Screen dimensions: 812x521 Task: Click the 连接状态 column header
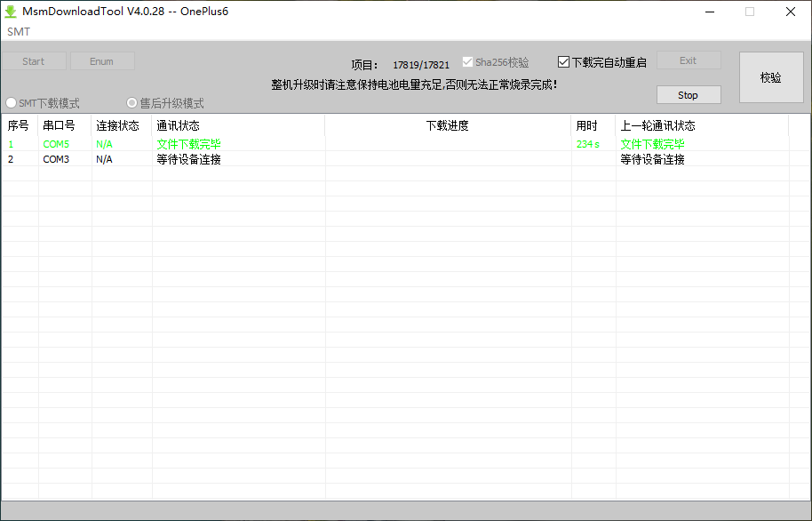[121, 125]
